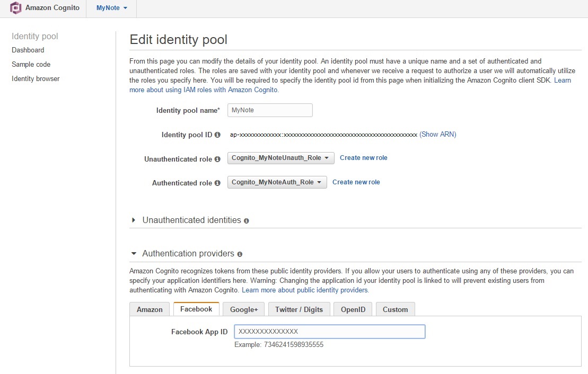The width and height of the screenshot is (588, 374).
Task: Select the Facebook provider tab
Action: [x=196, y=309]
